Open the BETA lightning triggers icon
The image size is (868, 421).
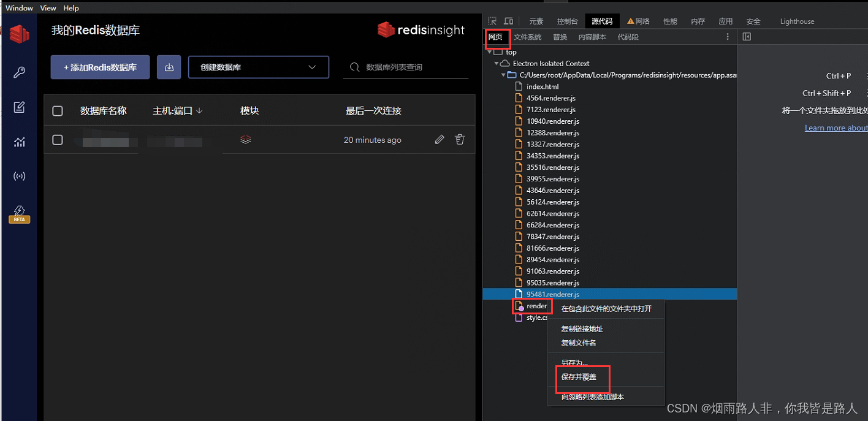[x=19, y=214]
